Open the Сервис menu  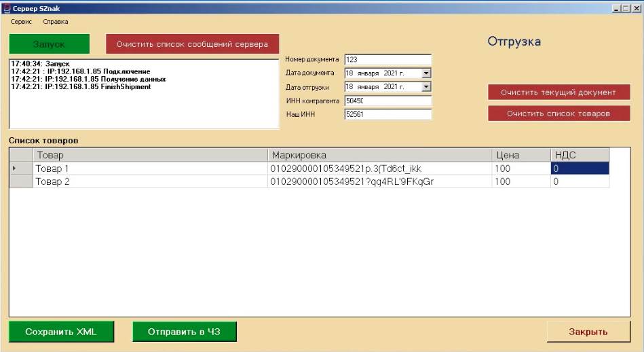tap(21, 22)
